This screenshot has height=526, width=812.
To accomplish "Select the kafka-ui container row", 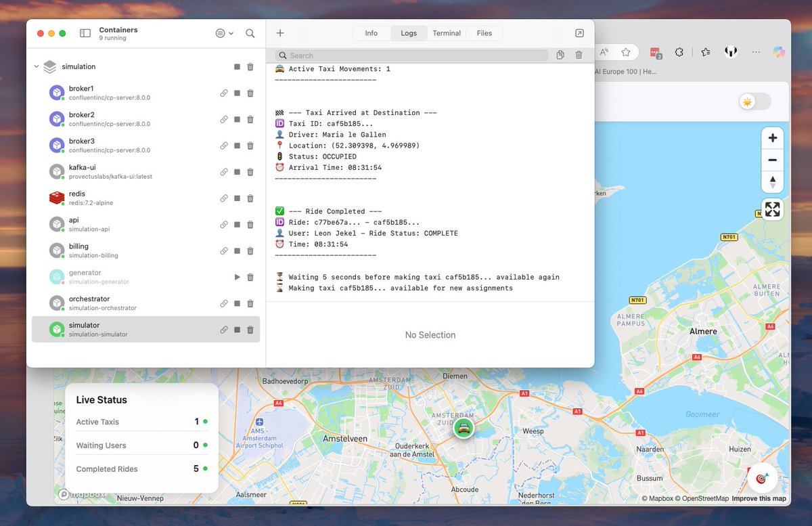I will point(145,172).
